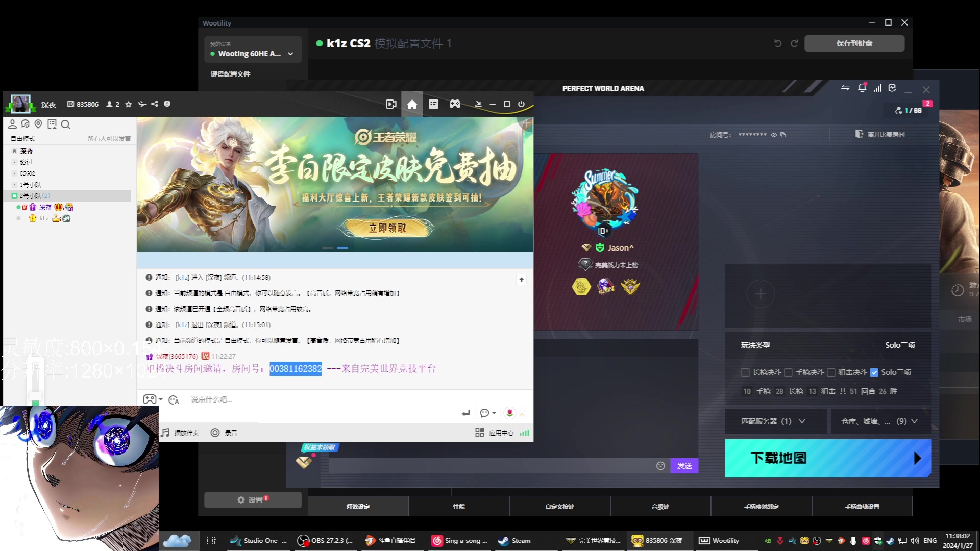Select the CSGO2 channel
The image size is (980, 551).
(27, 173)
